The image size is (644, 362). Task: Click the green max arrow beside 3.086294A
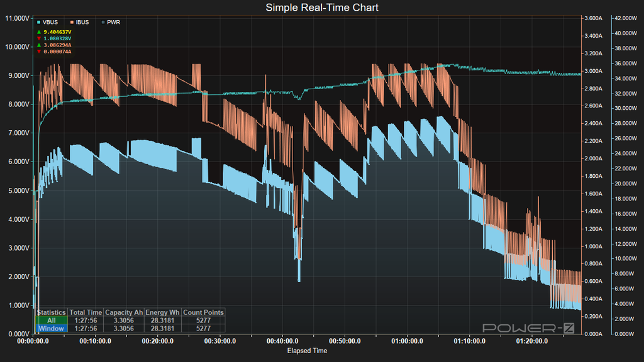(x=39, y=45)
